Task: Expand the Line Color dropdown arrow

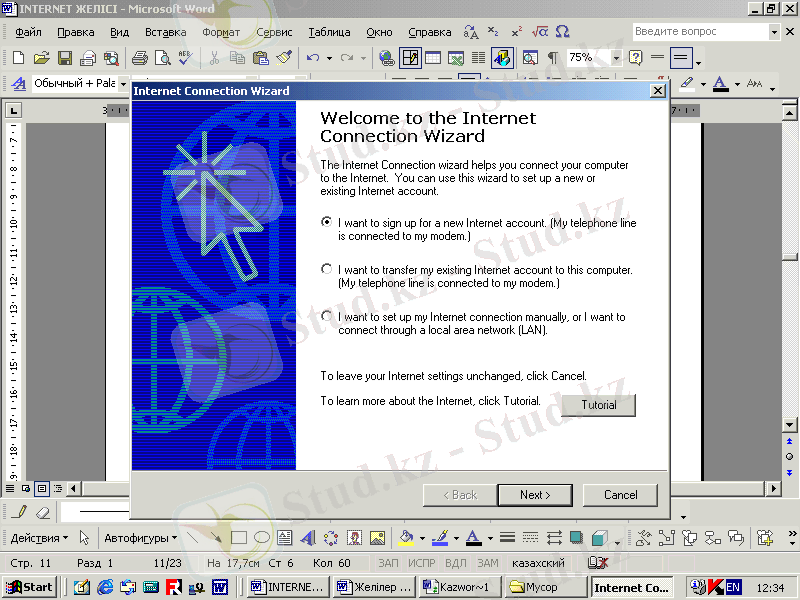Action: pyautogui.click(x=456, y=538)
